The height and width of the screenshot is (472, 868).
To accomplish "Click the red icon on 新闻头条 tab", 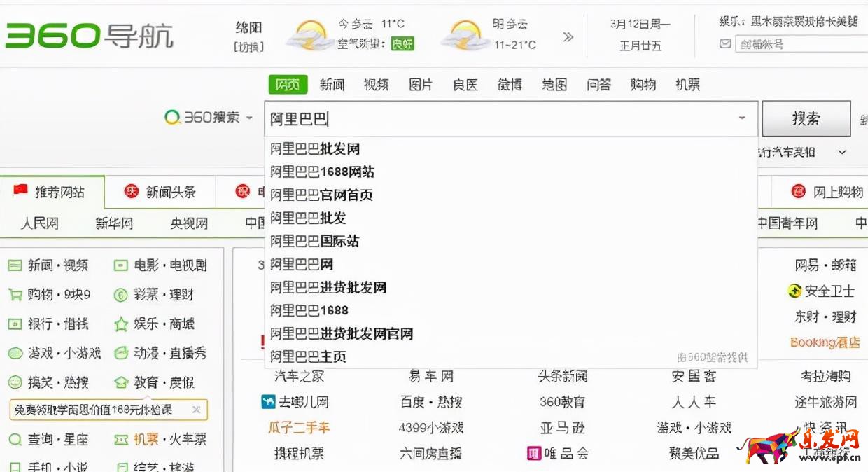I will (131, 191).
